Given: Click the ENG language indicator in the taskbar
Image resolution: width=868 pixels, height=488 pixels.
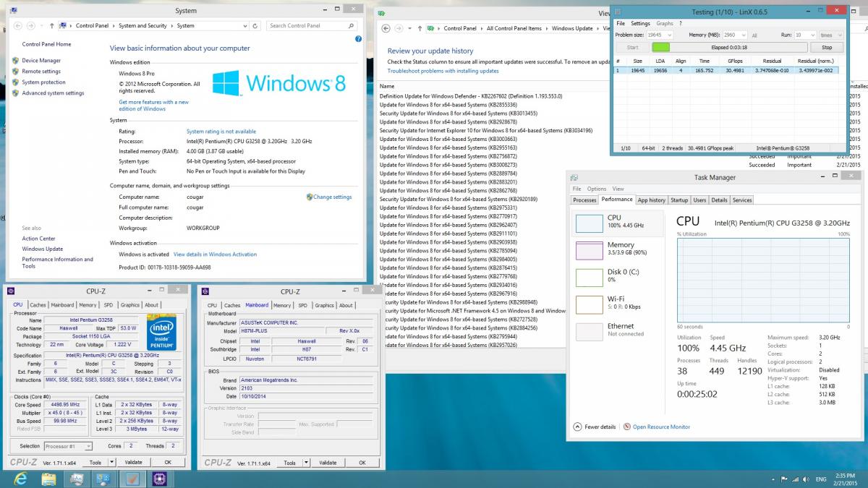Looking at the screenshot, I should pos(821,479).
